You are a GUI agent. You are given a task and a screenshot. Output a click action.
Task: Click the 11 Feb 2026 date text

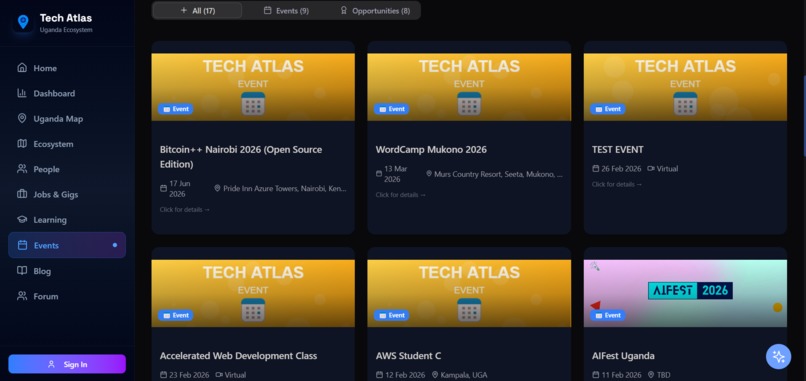(x=621, y=375)
